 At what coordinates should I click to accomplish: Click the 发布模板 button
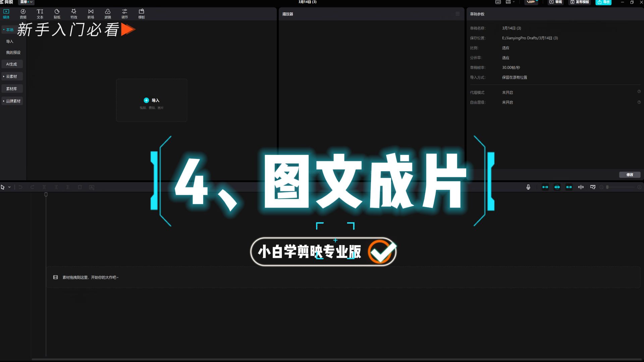pos(580,2)
